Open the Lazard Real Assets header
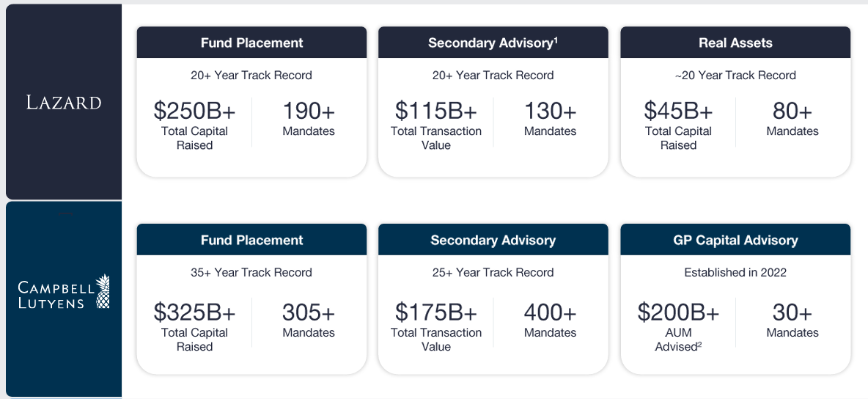The height and width of the screenshot is (399, 868). (x=735, y=43)
